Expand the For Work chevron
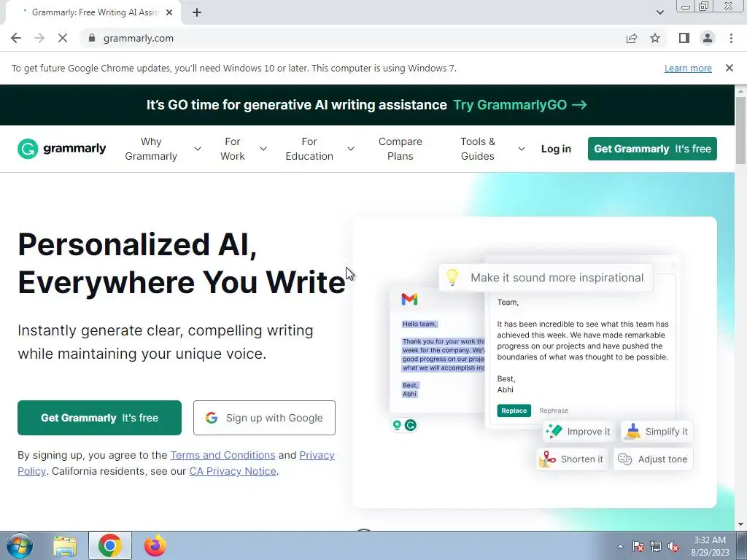This screenshot has width=747, height=560. (x=263, y=149)
